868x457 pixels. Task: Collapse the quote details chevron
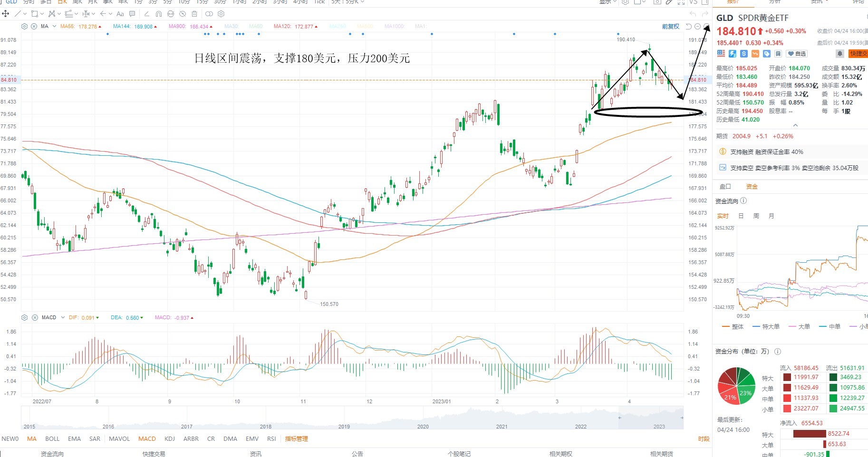(795, 125)
